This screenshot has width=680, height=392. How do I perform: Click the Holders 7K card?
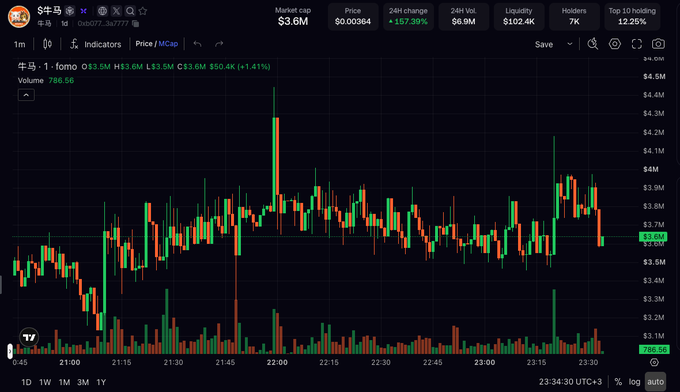pos(574,16)
